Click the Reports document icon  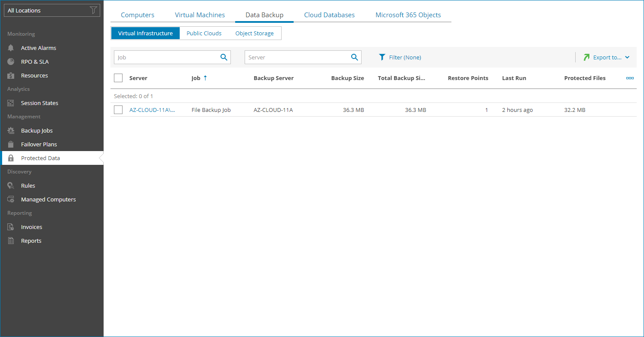coord(11,241)
